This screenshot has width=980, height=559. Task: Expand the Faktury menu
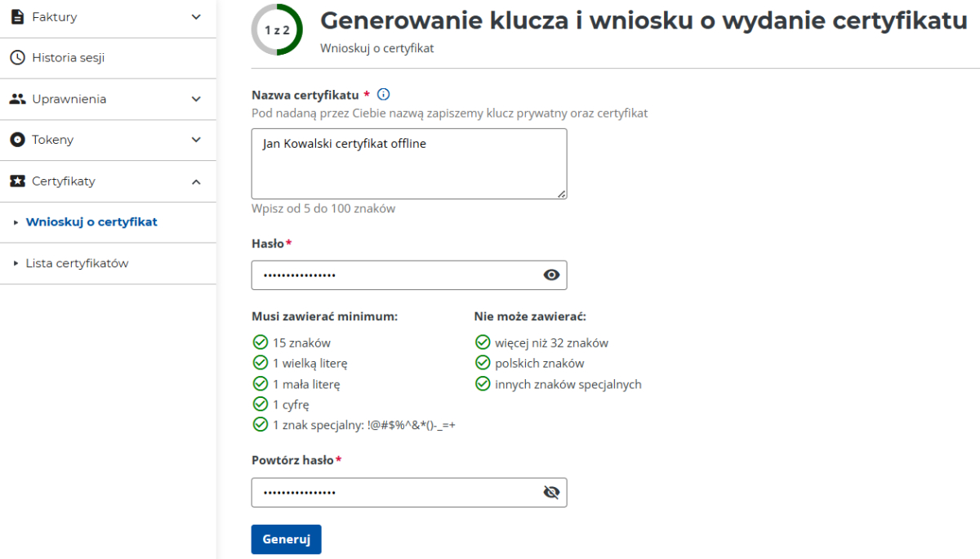[x=194, y=16]
